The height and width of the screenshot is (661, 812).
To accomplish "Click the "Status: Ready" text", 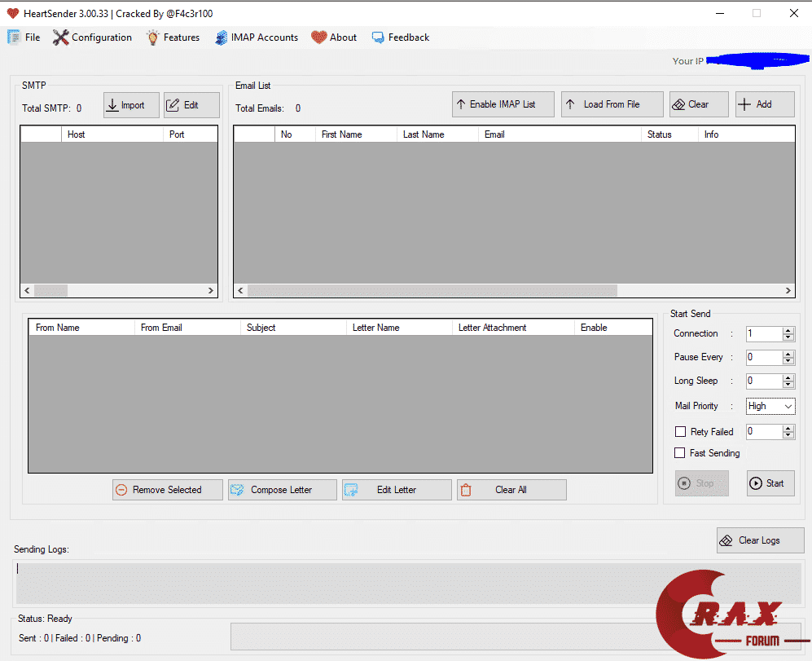I will point(45,619).
